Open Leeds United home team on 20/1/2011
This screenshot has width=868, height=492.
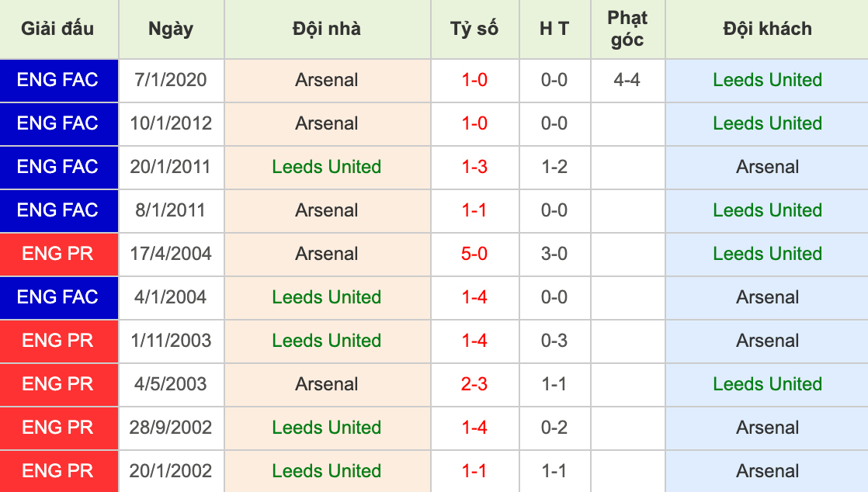point(327,167)
